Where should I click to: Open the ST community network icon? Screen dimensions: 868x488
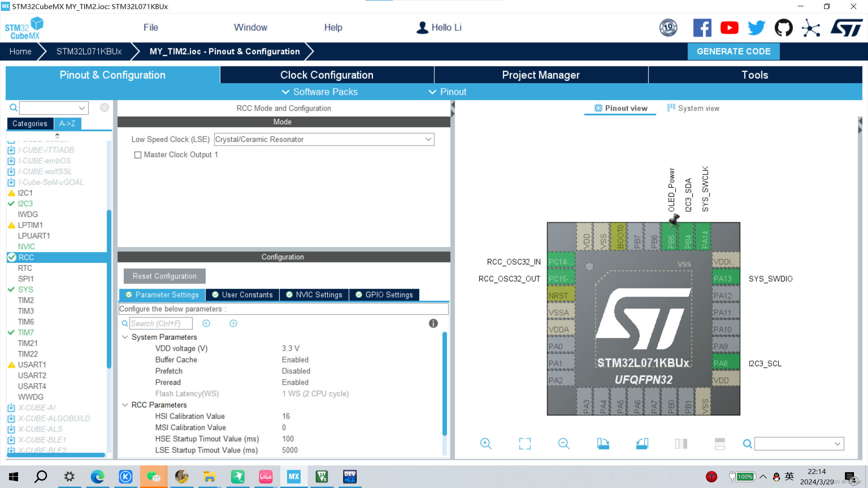(811, 28)
